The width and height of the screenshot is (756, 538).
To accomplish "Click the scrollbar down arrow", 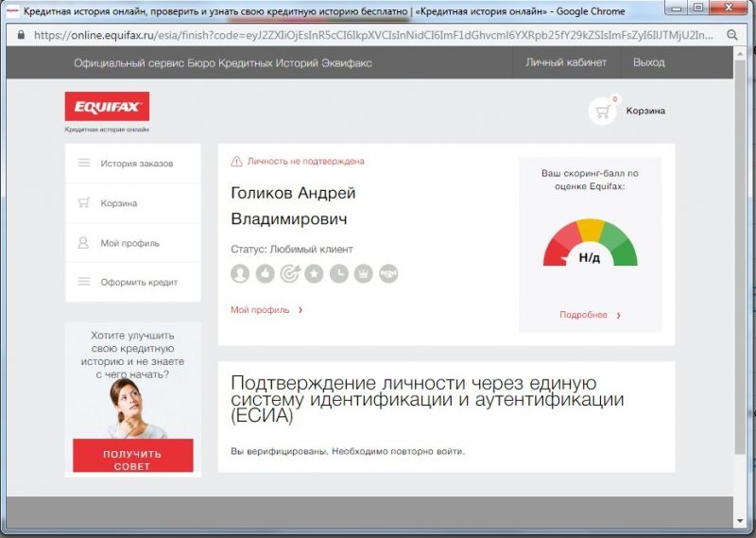I will (x=740, y=521).
